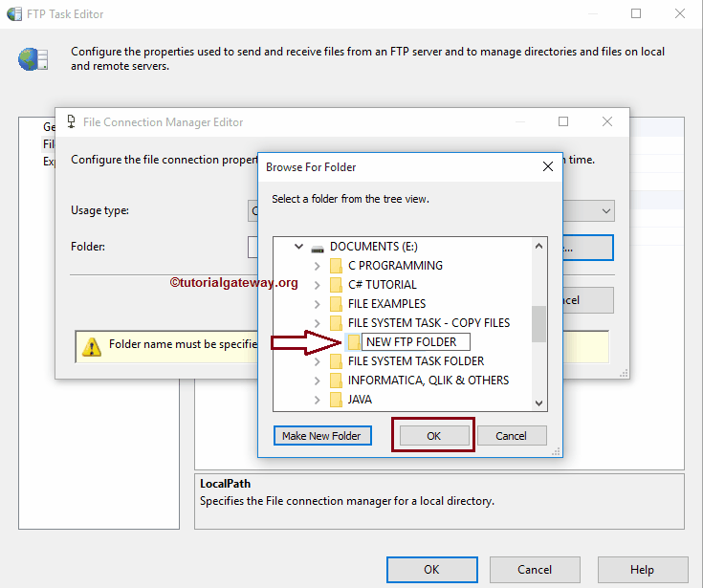
Task: Open Help in the FTP Task Editor
Action: (x=642, y=570)
